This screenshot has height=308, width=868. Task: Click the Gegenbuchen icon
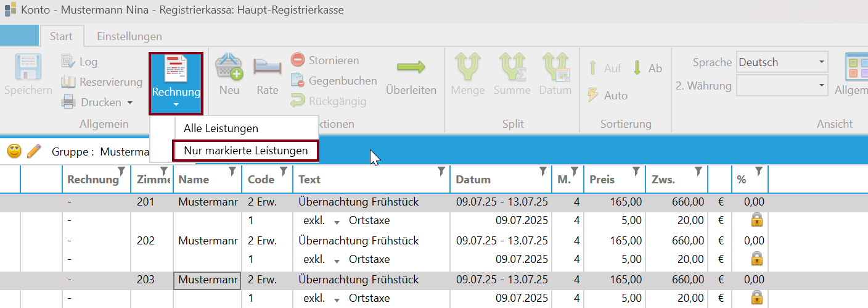(298, 81)
